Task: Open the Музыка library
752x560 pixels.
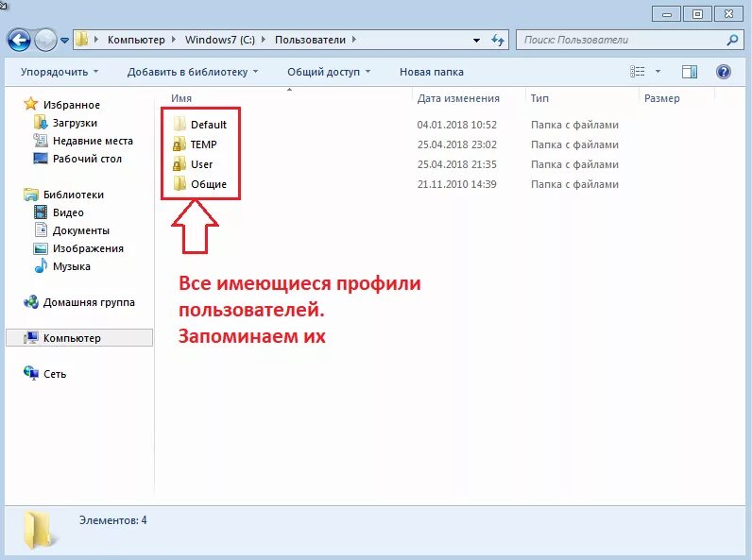Action: click(72, 266)
